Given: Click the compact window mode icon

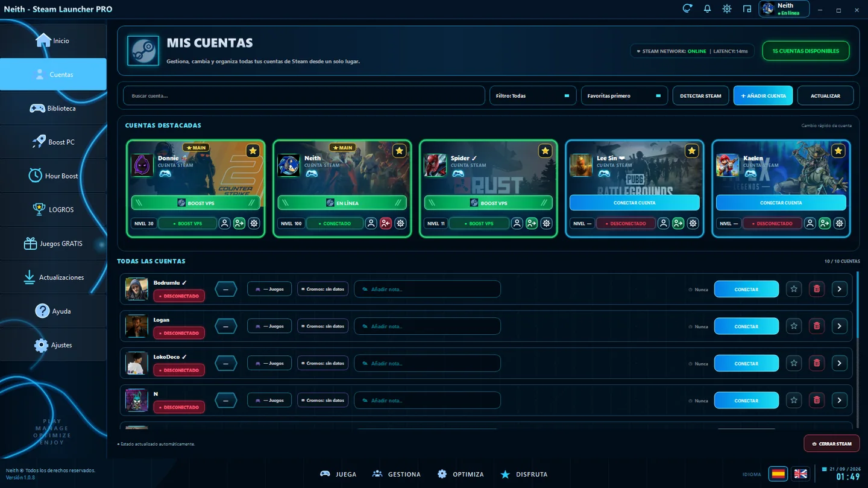Looking at the screenshot, I should click(747, 9).
